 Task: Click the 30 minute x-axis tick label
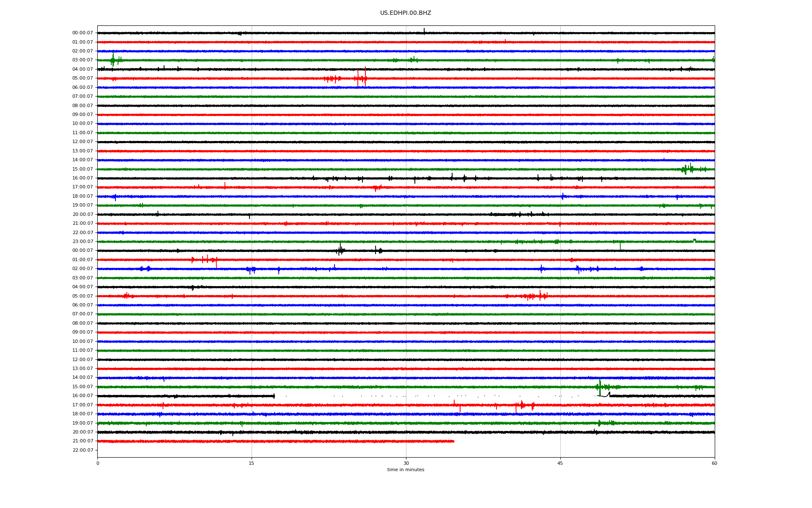(x=406, y=463)
